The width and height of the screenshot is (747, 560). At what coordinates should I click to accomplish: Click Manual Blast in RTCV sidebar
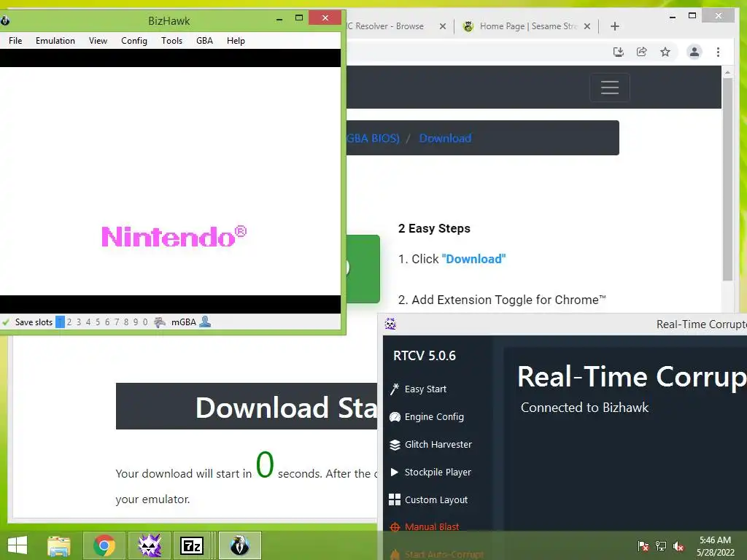pos(425,526)
